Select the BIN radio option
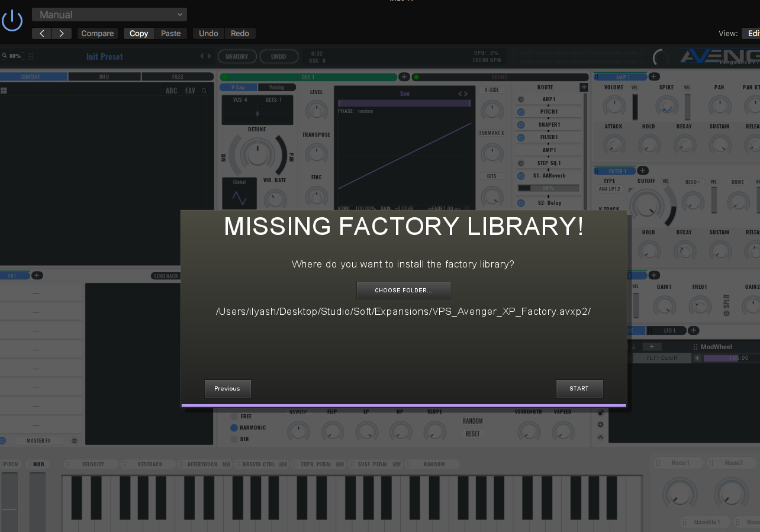This screenshot has height=532, width=760. (234, 439)
